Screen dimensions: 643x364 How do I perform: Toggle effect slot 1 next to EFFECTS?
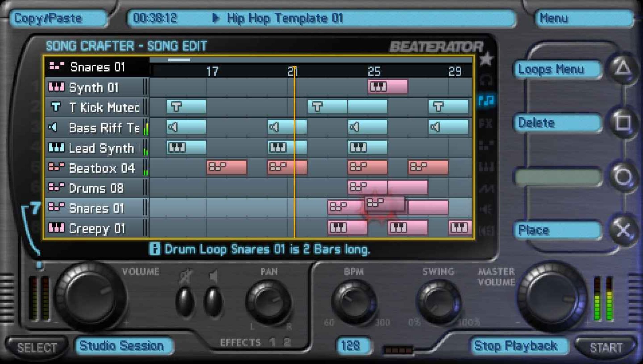click(x=272, y=342)
